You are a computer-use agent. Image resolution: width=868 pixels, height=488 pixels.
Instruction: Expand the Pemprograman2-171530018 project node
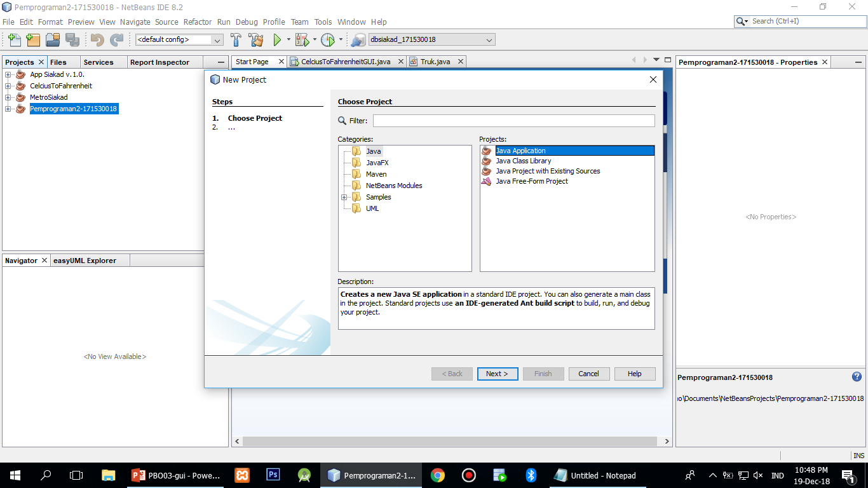(8, 109)
